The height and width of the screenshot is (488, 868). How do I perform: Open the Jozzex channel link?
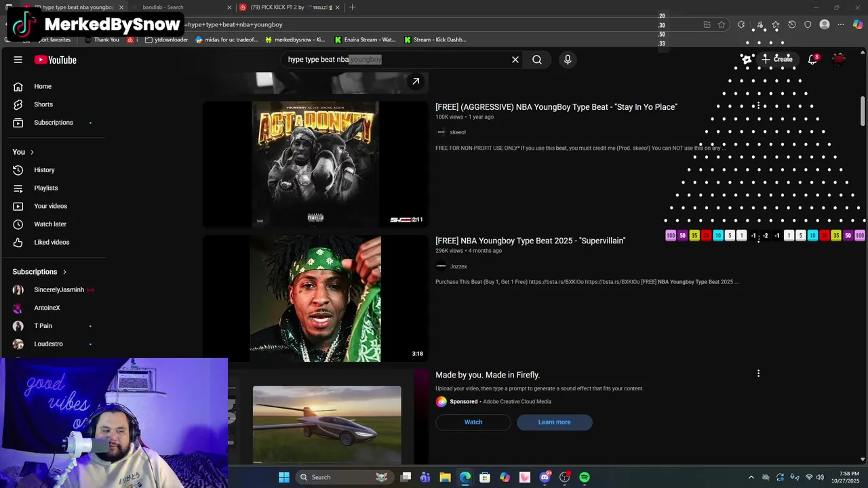pyautogui.click(x=458, y=266)
